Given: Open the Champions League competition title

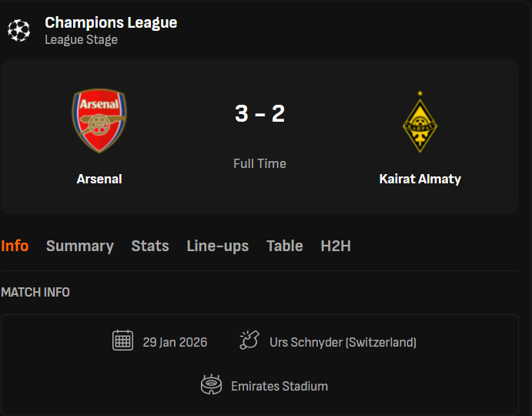Looking at the screenshot, I should 111,22.
